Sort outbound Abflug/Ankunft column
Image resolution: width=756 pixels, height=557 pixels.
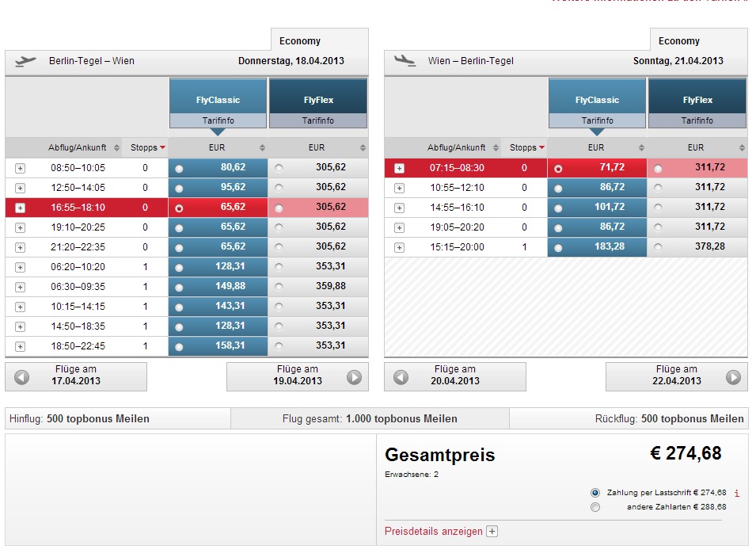pyautogui.click(x=117, y=147)
